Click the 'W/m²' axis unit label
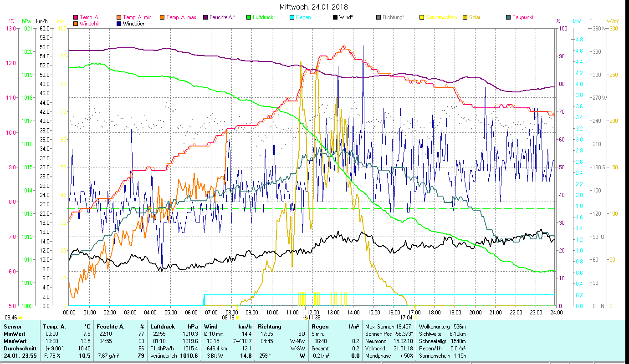 click(x=613, y=21)
